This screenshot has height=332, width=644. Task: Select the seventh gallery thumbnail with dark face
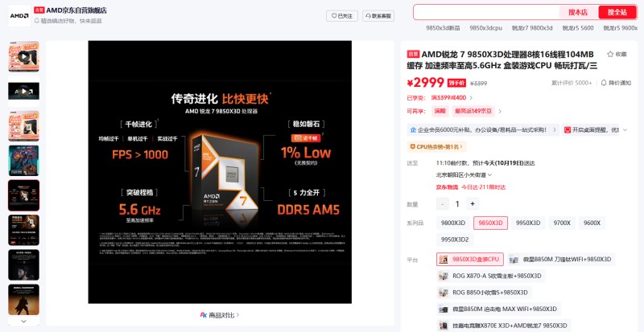tap(24, 265)
